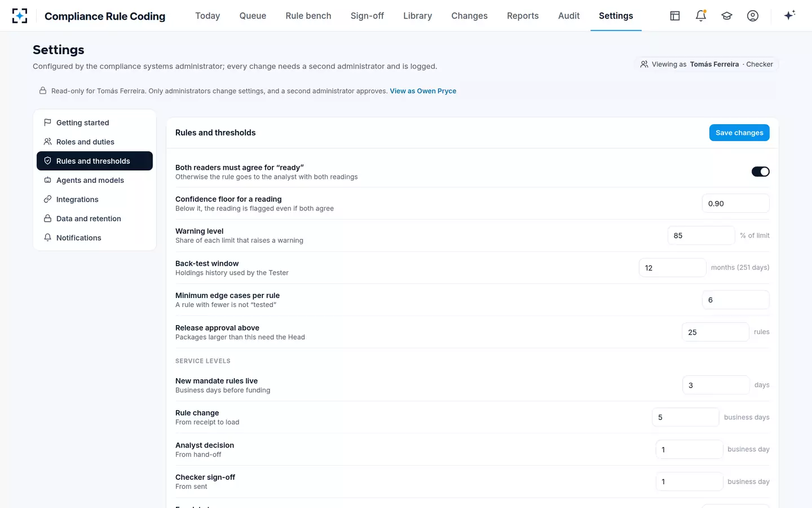This screenshot has height=508, width=812.
Task: Open the learning graduation cap icon
Action: tap(727, 16)
